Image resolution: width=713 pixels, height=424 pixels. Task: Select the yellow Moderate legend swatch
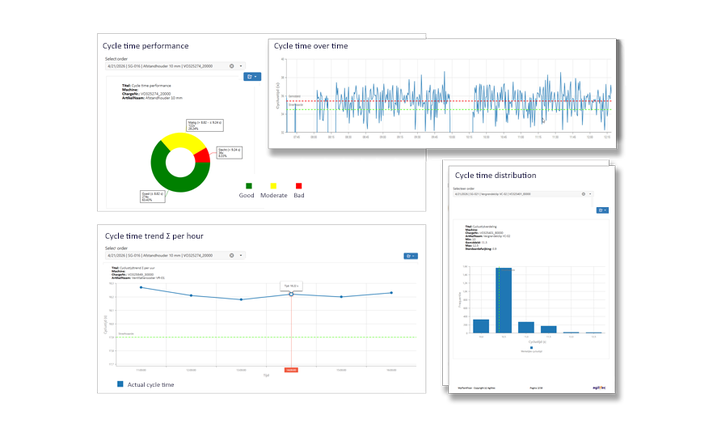[273, 186]
